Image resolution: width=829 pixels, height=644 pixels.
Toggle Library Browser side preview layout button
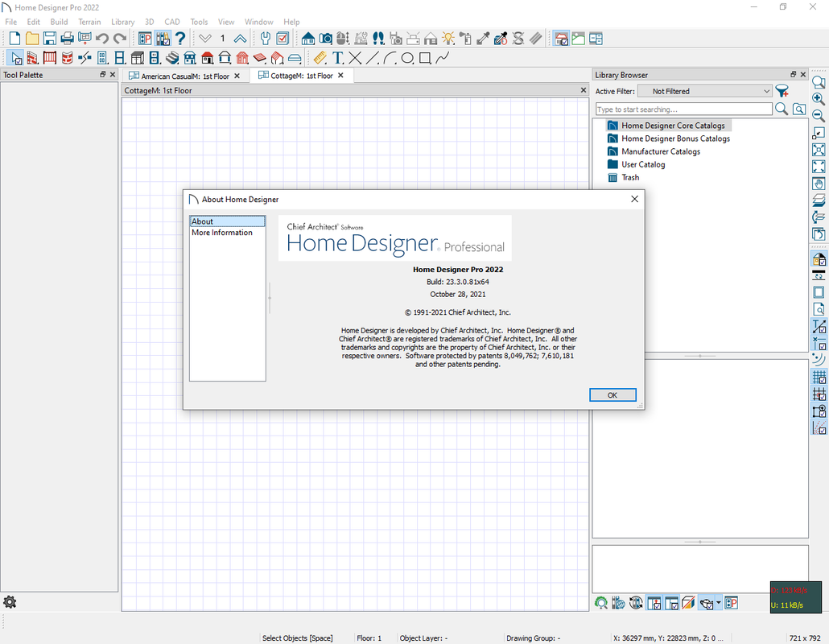671,603
